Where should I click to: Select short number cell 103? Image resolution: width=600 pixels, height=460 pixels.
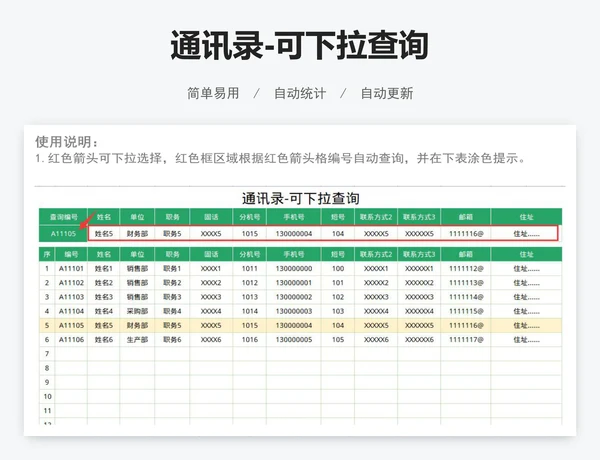pyautogui.click(x=338, y=311)
